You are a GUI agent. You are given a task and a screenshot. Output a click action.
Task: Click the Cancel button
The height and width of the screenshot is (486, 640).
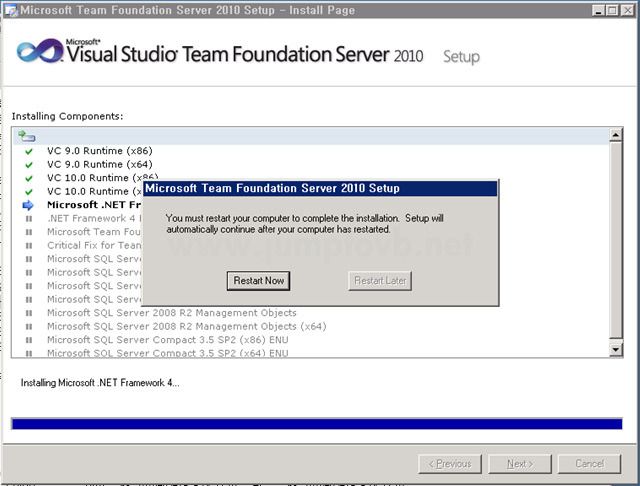(x=590, y=464)
